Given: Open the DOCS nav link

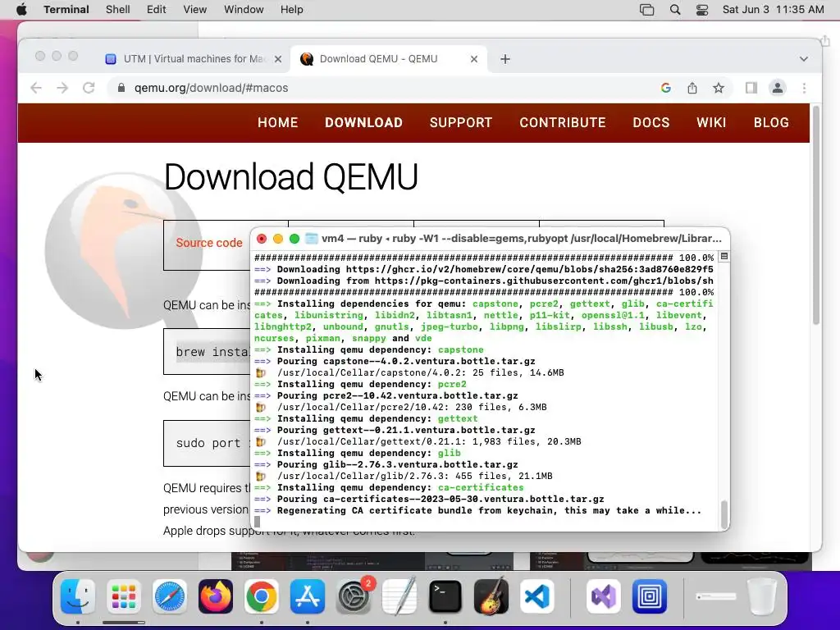Looking at the screenshot, I should pyautogui.click(x=651, y=123).
